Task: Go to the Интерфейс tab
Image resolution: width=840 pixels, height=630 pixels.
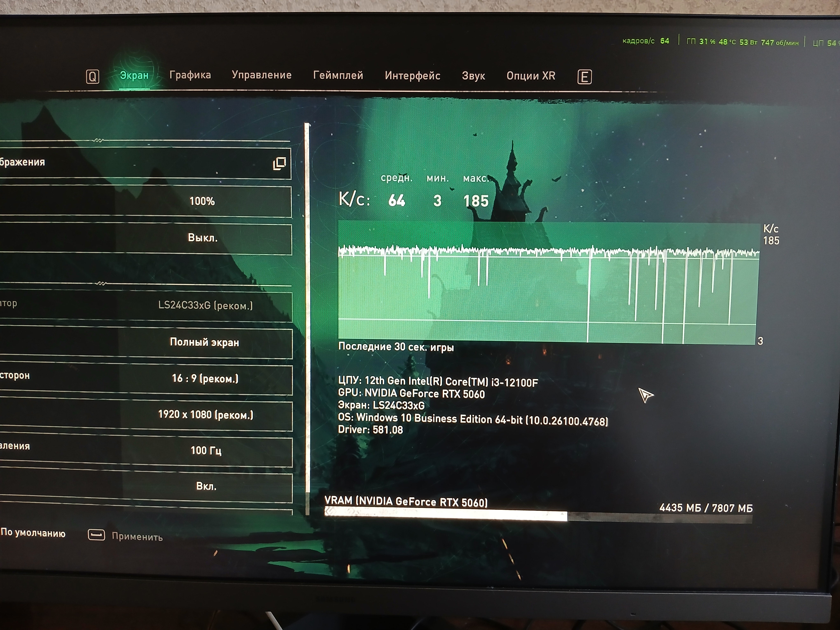Action: (412, 76)
